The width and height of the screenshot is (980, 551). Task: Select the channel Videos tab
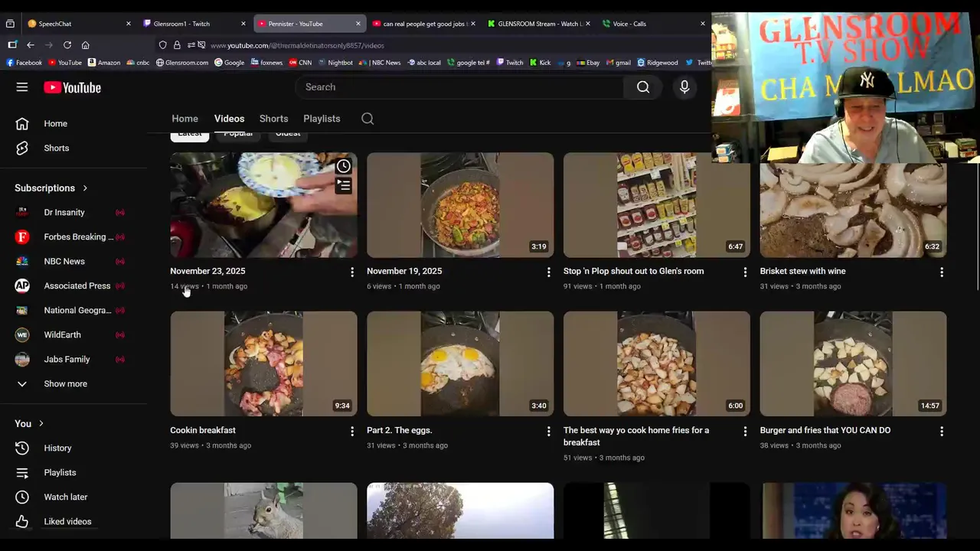(229, 119)
